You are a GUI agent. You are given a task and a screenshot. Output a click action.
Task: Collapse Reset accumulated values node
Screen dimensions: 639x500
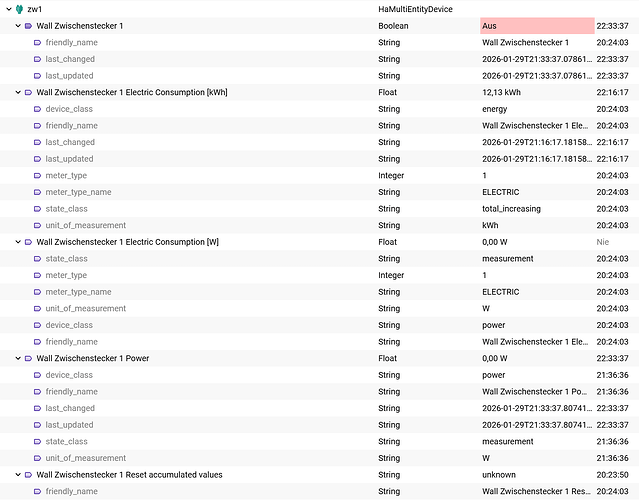coord(18,475)
